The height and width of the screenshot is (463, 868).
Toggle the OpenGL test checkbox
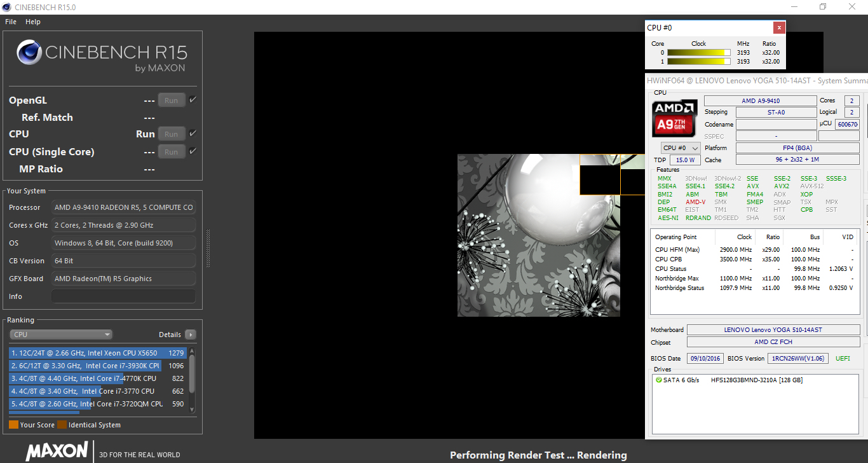(193, 100)
